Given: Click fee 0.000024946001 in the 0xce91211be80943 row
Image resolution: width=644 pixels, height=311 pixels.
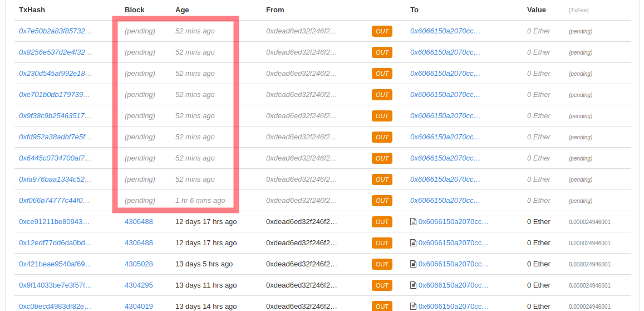Looking at the screenshot, I should point(590,222).
